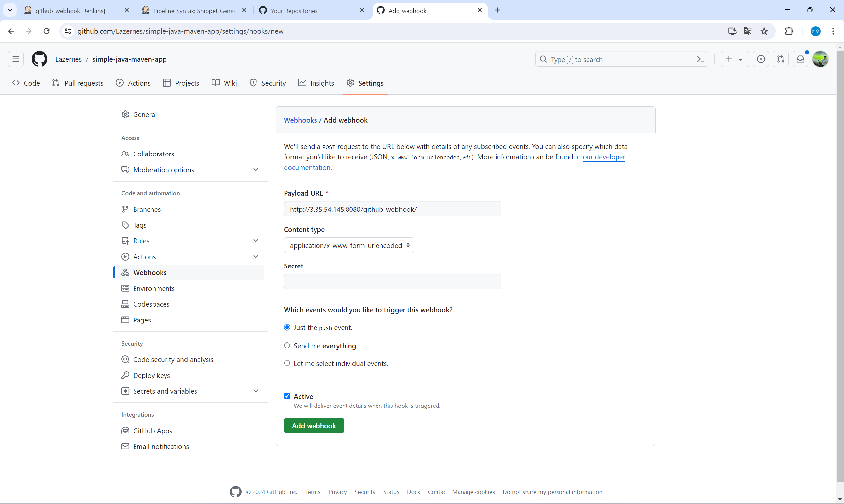This screenshot has height=504, width=844.
Task: Open a new browser tab
Action: 497,10
